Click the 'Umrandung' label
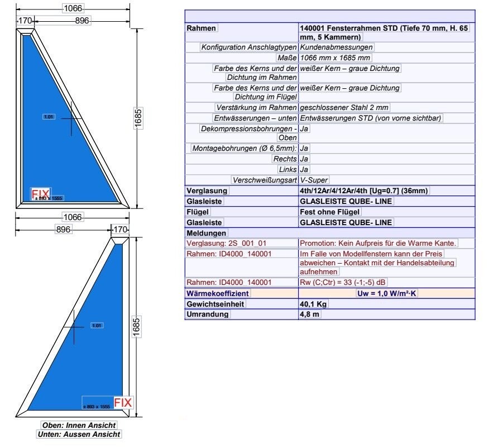The image size is (489, 448). point(208,314)
